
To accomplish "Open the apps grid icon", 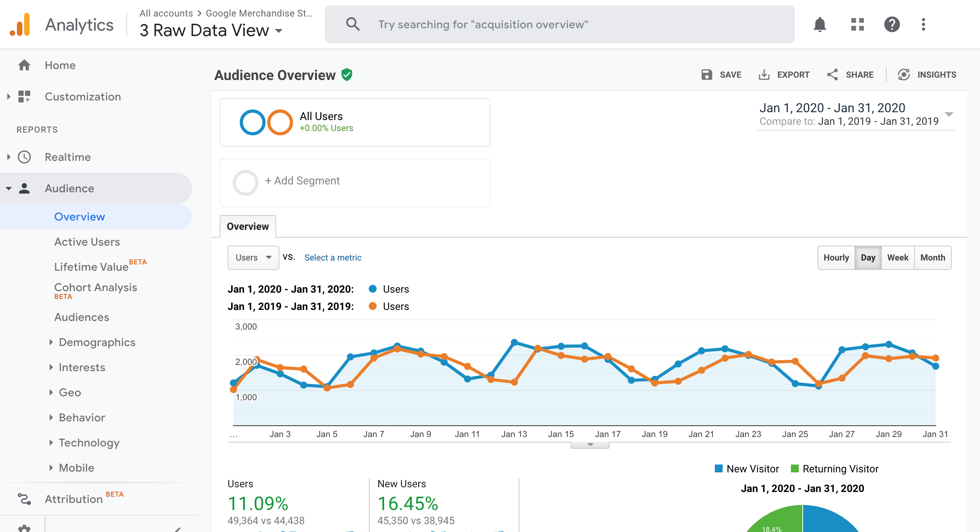I will pyautogui.click(x=857, y=24).
